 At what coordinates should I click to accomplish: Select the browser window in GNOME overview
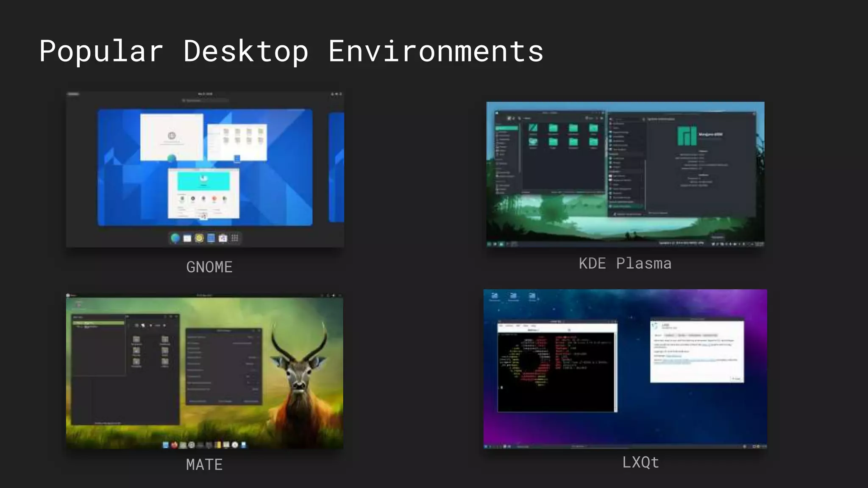[172, 137]
